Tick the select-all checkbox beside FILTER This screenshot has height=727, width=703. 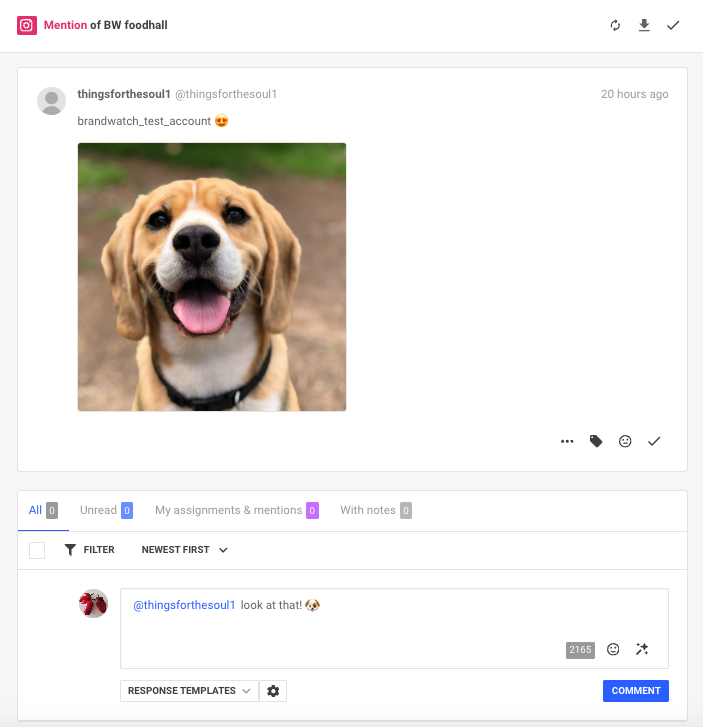click(37, 550)
